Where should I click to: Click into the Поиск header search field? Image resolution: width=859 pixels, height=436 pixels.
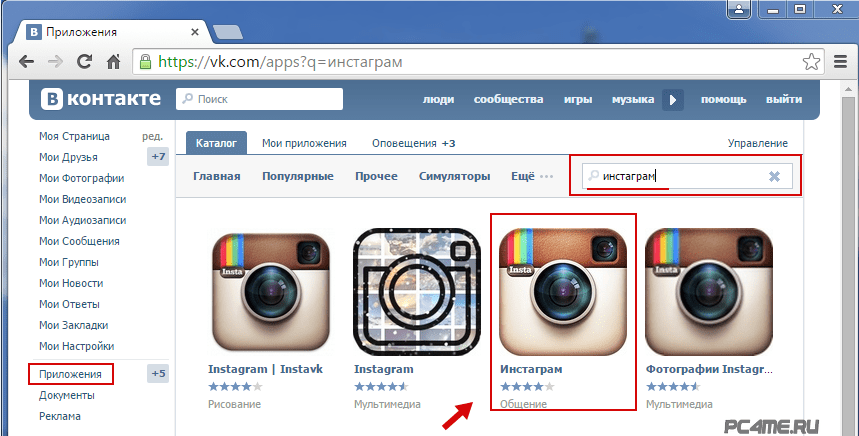[x=259, y=99]
